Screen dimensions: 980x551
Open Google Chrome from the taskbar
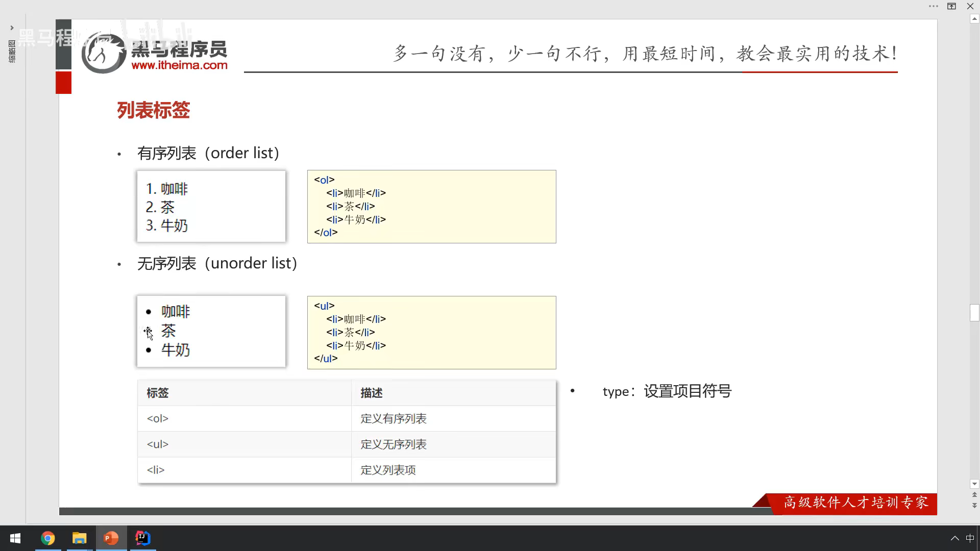click(47, 538)
